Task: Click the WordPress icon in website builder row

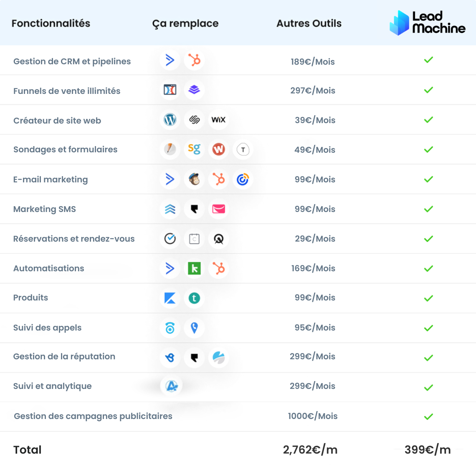Action: (x=170, y=120)
